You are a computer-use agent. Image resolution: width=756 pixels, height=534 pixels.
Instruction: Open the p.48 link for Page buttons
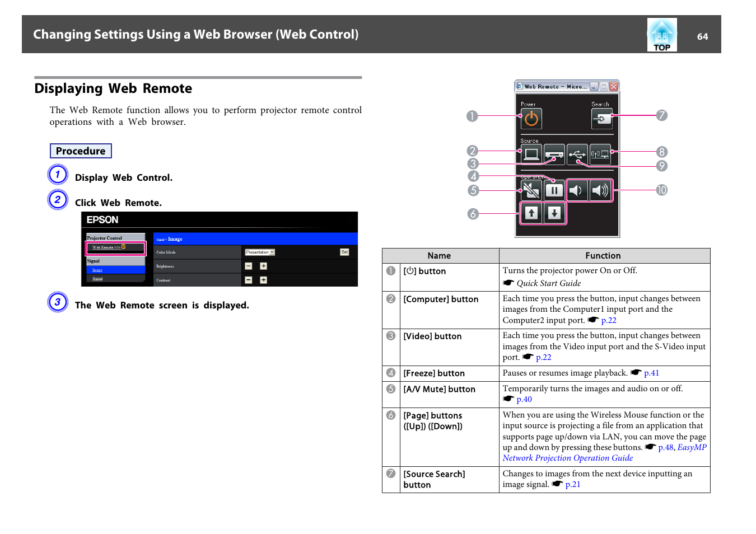[x=666, y=447]
